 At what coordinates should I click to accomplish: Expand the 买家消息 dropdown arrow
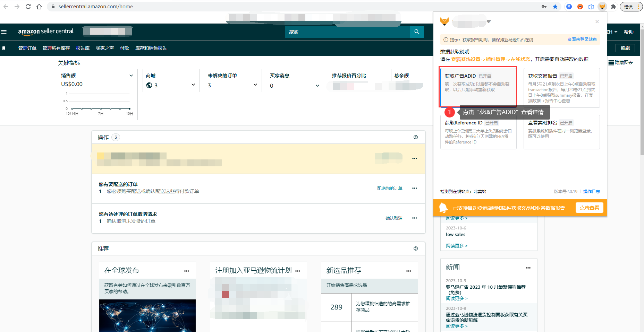[x=317, y=86]
